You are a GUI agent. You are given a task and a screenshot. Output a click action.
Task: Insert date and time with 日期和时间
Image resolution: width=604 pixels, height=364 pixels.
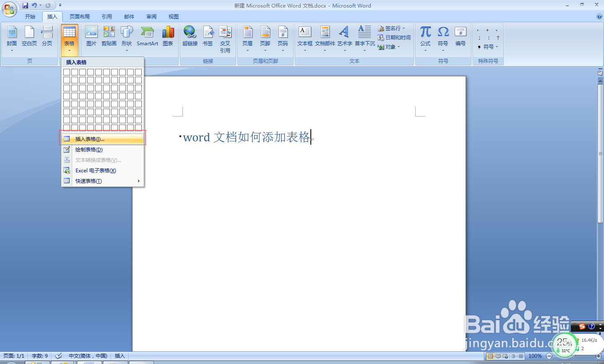(x=394, y=37)
